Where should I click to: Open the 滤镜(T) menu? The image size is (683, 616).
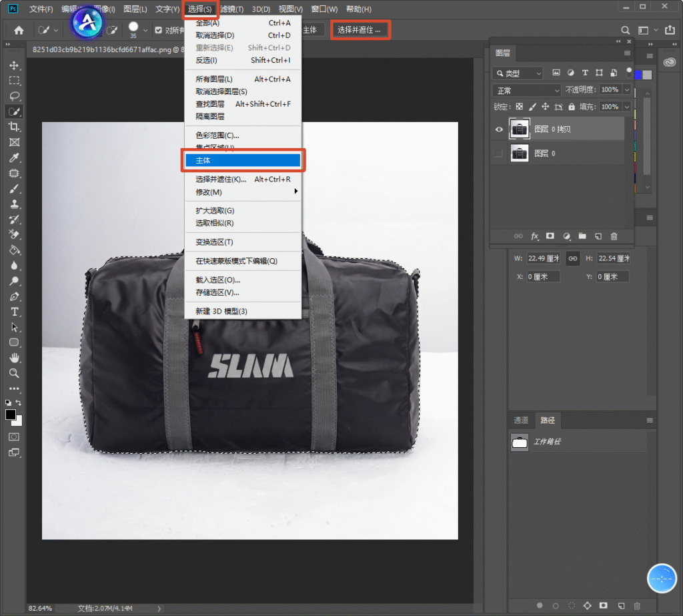(x=231, y=9)
